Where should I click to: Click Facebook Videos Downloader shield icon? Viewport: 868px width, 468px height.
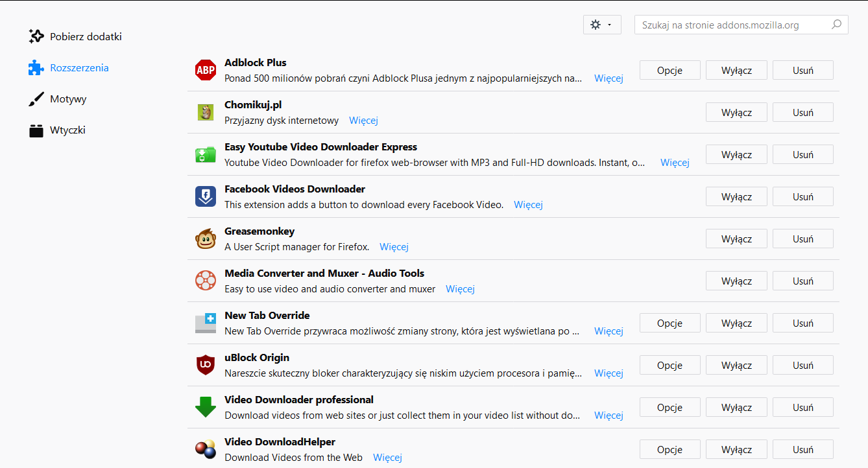coord(206,196)
